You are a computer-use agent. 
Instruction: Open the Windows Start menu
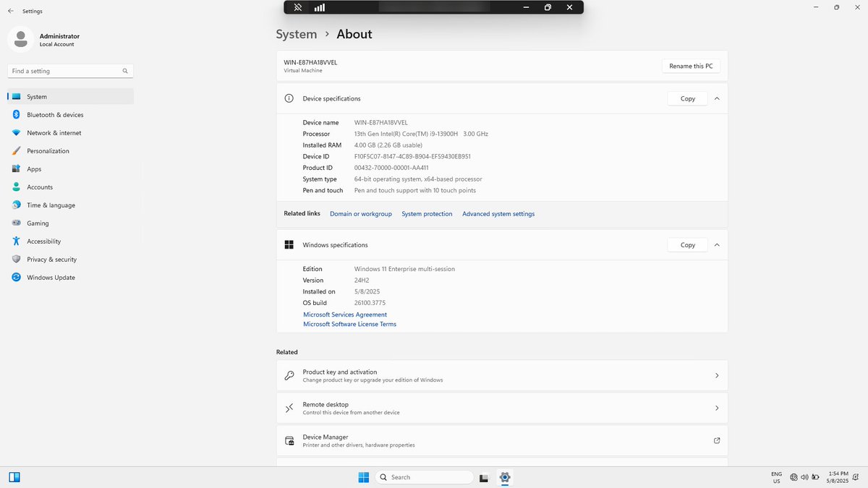tap(363, 477)
